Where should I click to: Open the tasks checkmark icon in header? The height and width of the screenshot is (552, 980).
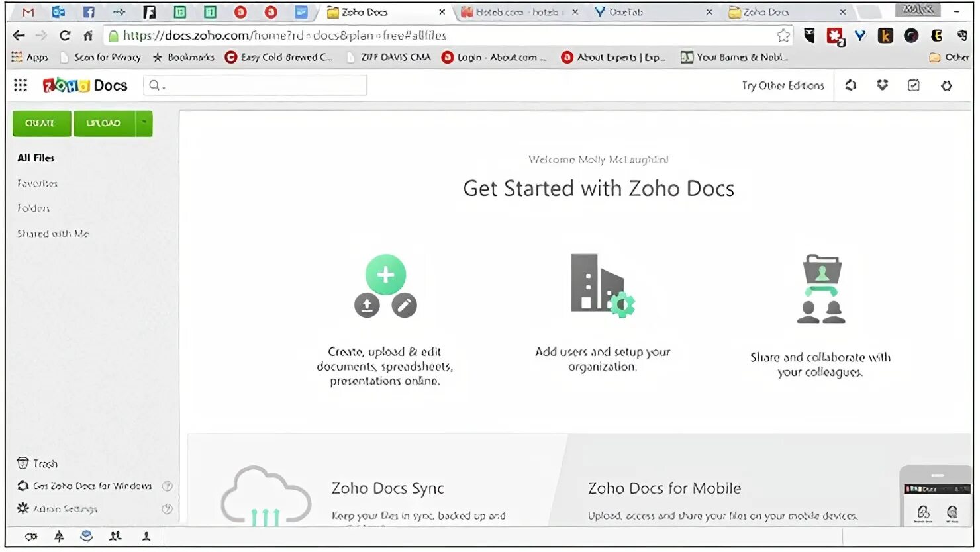[914, 85]
